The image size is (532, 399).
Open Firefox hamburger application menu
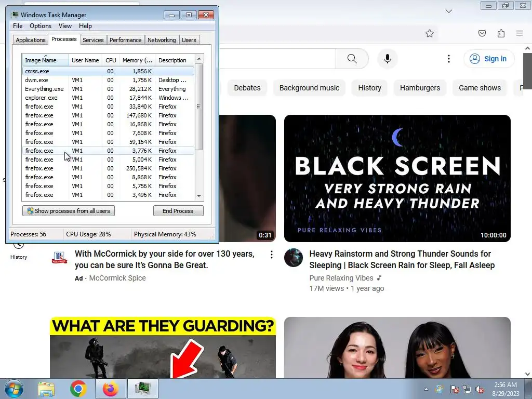(x=520, y=33)
